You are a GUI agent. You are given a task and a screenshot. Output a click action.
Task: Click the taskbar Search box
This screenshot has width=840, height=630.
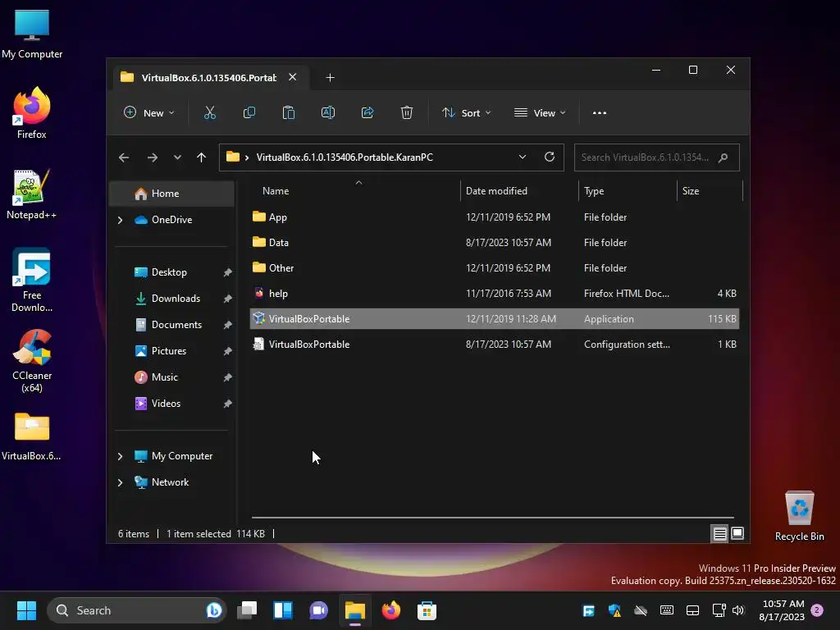(x=137, y=610)
